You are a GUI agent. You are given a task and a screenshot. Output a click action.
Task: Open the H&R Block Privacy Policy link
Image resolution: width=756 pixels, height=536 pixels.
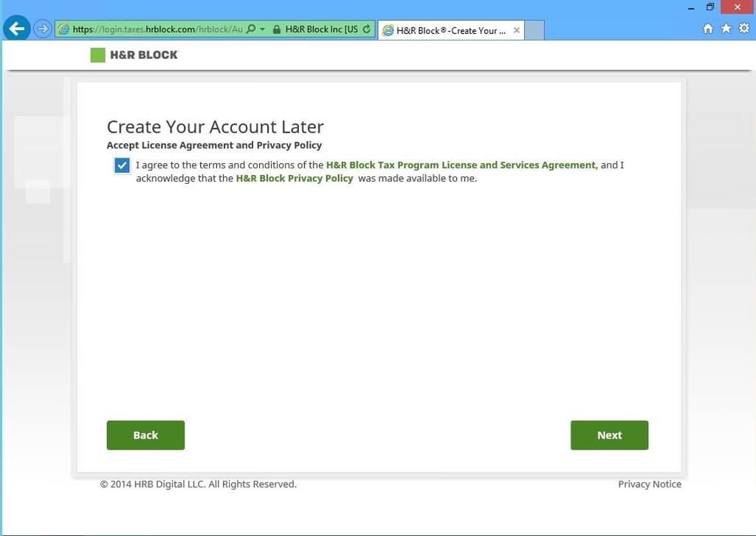pyautogui.click(x=295, y=179)
